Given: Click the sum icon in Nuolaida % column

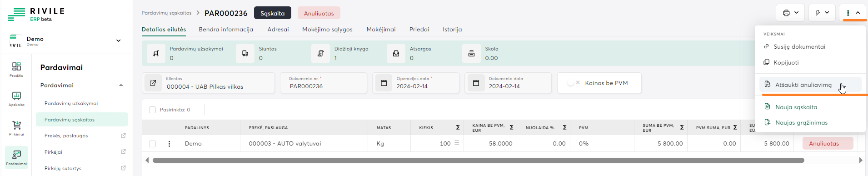Looking at the screenshot, I should tap(564, 128).
